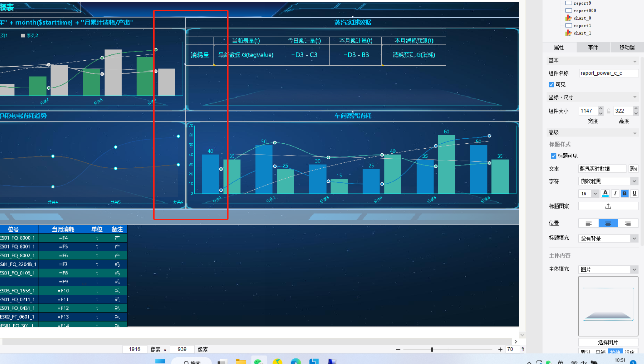Click the zoom out minus button
The height and width of the screenshot is (364, 644).
pos(398,349)
